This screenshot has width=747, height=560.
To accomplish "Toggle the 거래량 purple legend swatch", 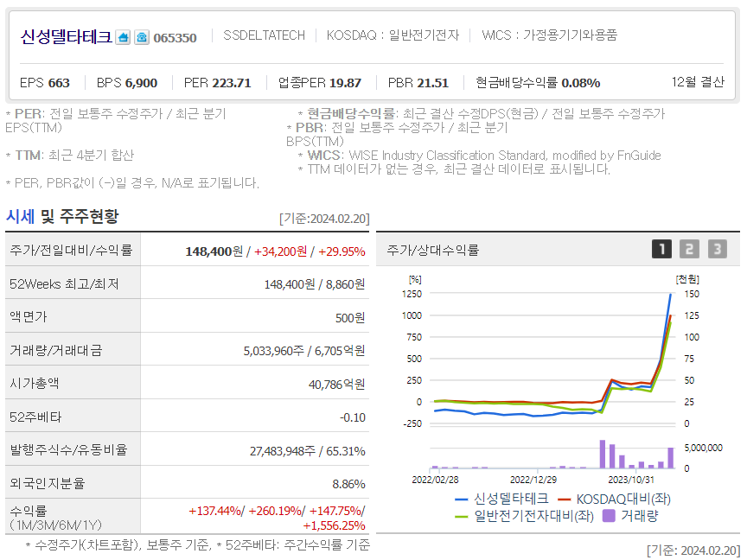I will tap(631, 516).
